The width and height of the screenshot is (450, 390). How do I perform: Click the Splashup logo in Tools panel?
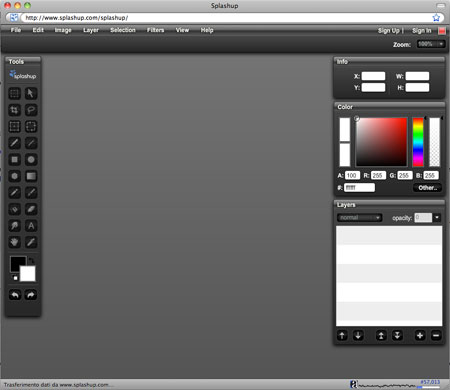click(x=23, y=75)
